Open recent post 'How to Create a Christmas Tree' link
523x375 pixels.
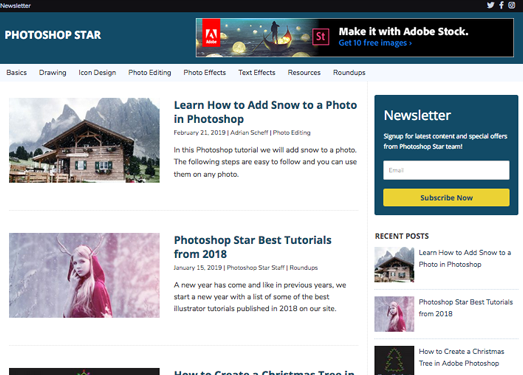461,357
